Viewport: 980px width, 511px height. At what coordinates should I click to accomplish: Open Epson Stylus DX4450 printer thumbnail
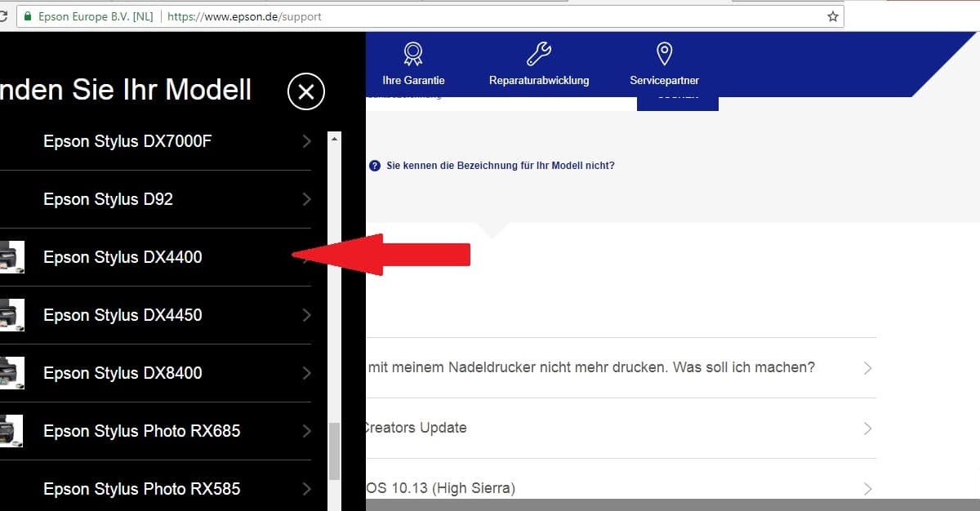pyautogui.click(x=11, y=315)
